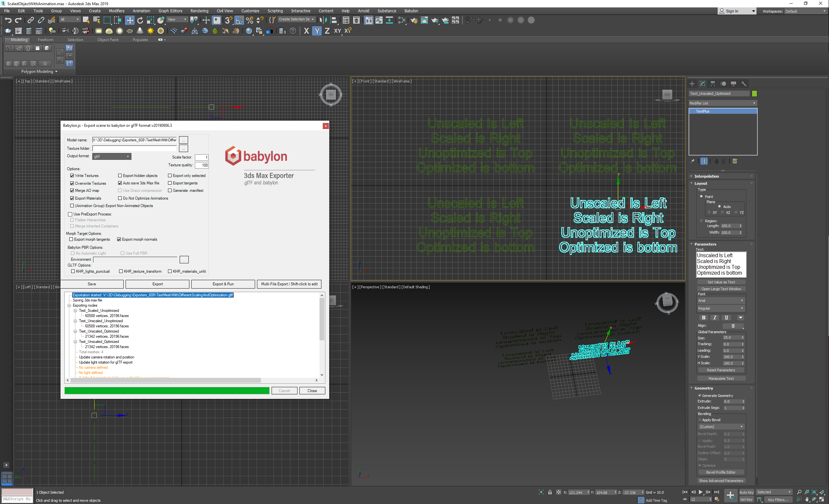Click the green object color swatch
Image resolution: width=829 pixels, height=504 pixels.
pos(754,93)
